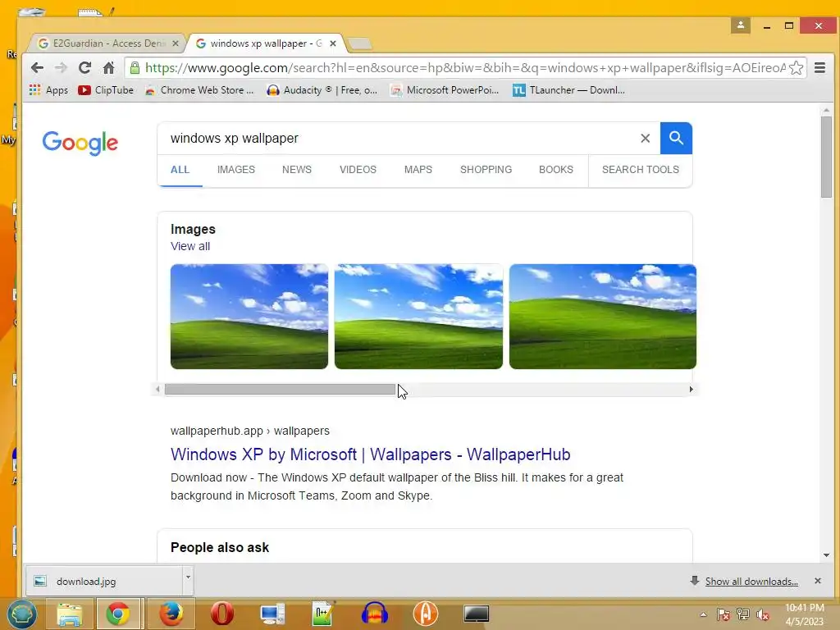This screenshot has width=840, height=630.
Task: Open the Chrome Web Store bookmark
Action: pos(199,90)
